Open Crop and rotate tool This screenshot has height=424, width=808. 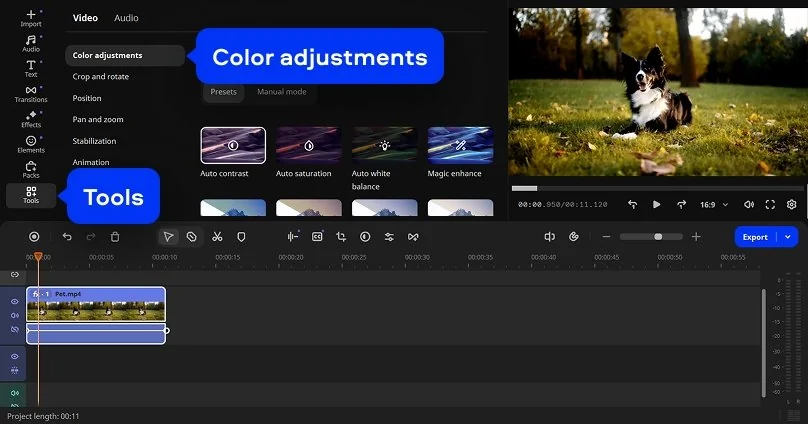[100, 77]
